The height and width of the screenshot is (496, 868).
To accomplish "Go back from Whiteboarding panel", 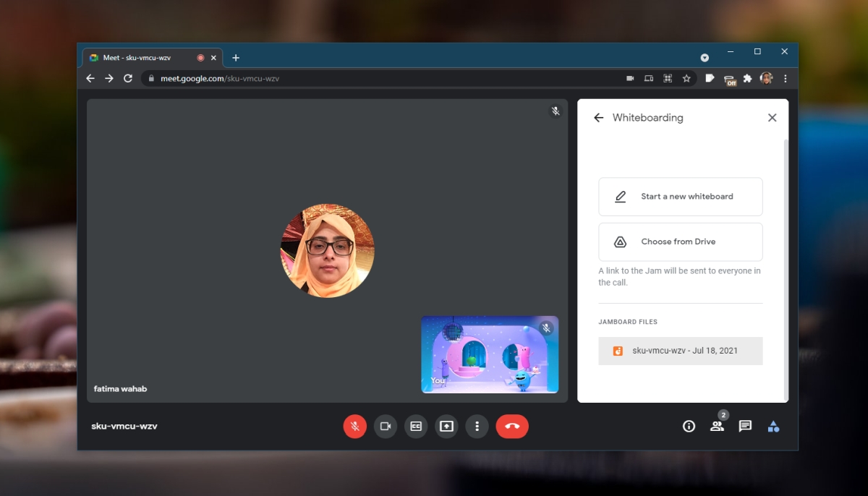I will tap(598, 117).
